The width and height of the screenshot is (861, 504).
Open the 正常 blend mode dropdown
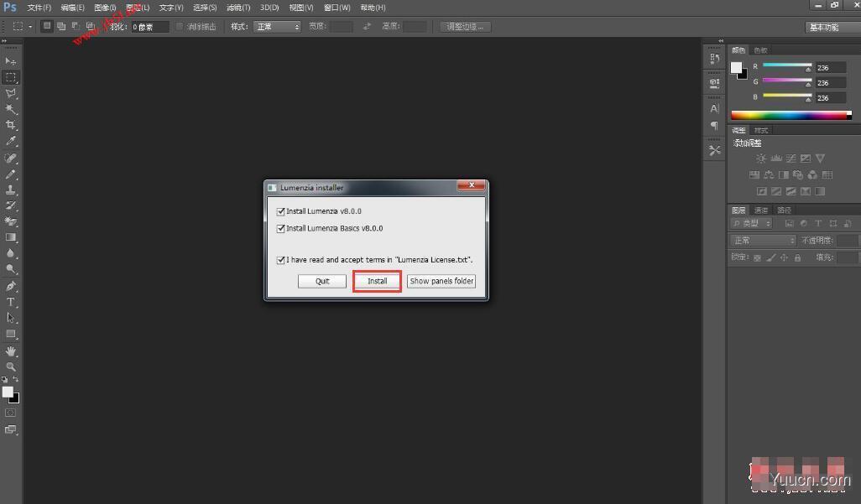click(763, 241)
